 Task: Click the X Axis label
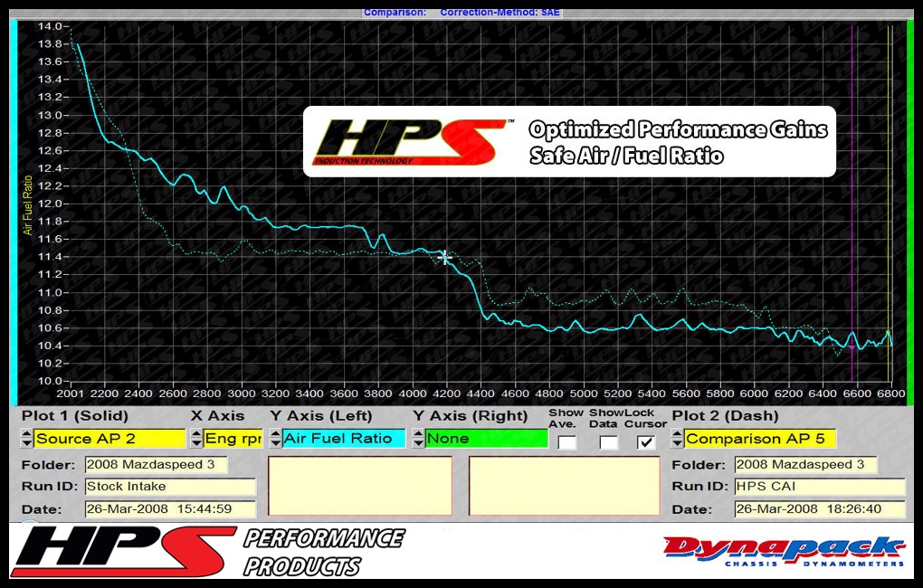click(x=218, y=416)
